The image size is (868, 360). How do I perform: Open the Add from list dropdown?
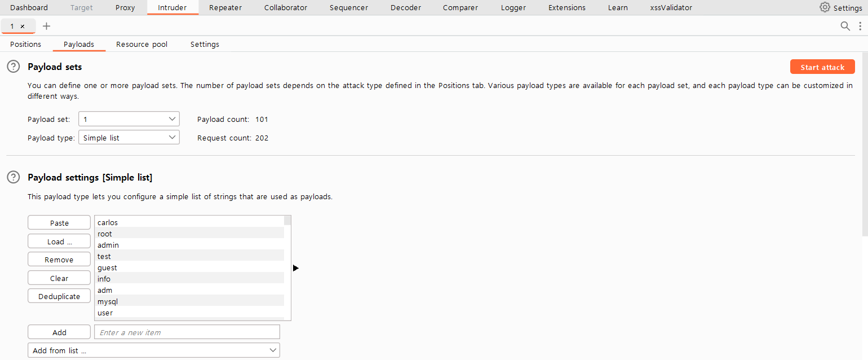[154, 350]
